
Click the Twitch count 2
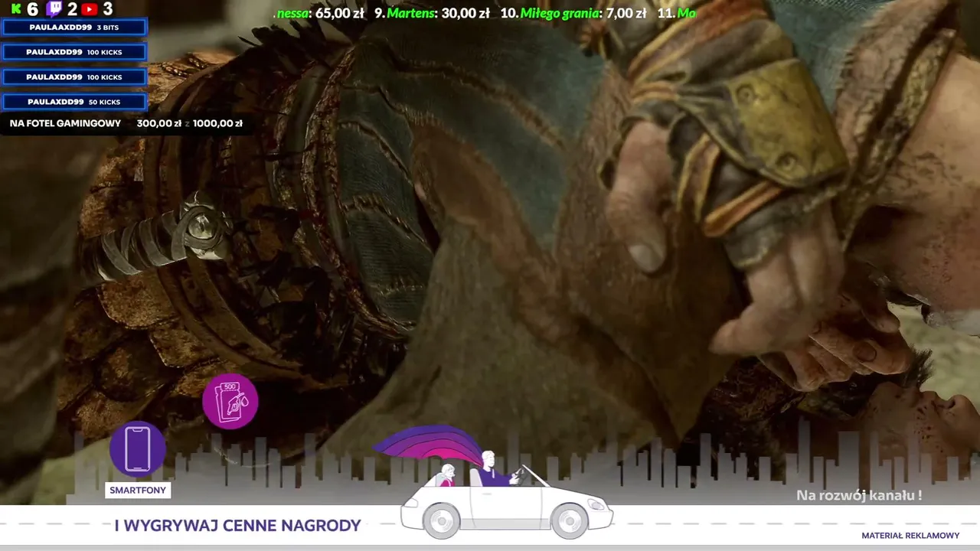[72, 9]
